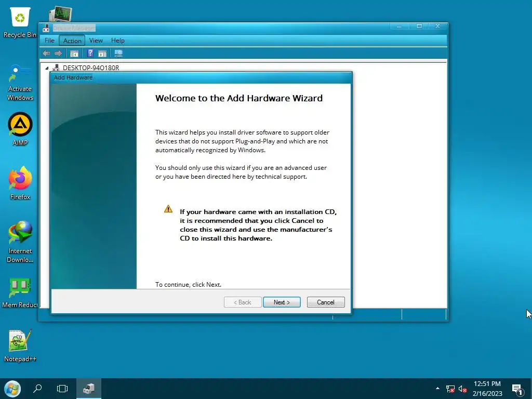Maximize the Device Manager window
This screenshot has width=532, height=399.
pos(419,26)
